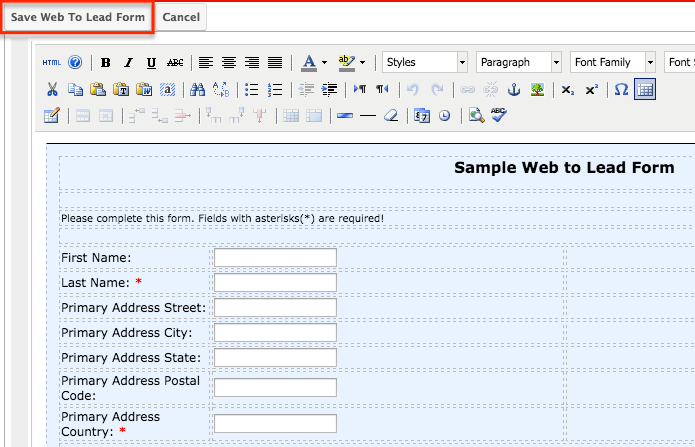Click the Paste clipboard icon
695x447 pixels.
point(98,90)
